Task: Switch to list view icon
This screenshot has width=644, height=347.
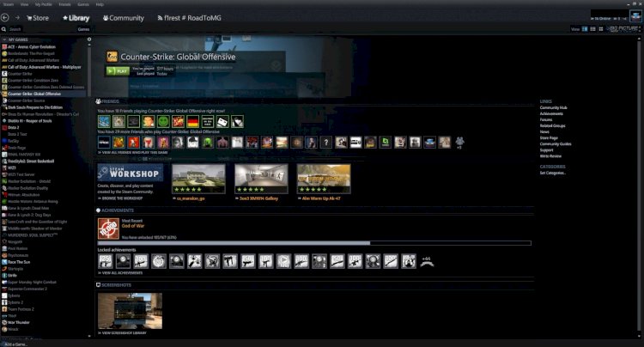Action: click(592, 29)
